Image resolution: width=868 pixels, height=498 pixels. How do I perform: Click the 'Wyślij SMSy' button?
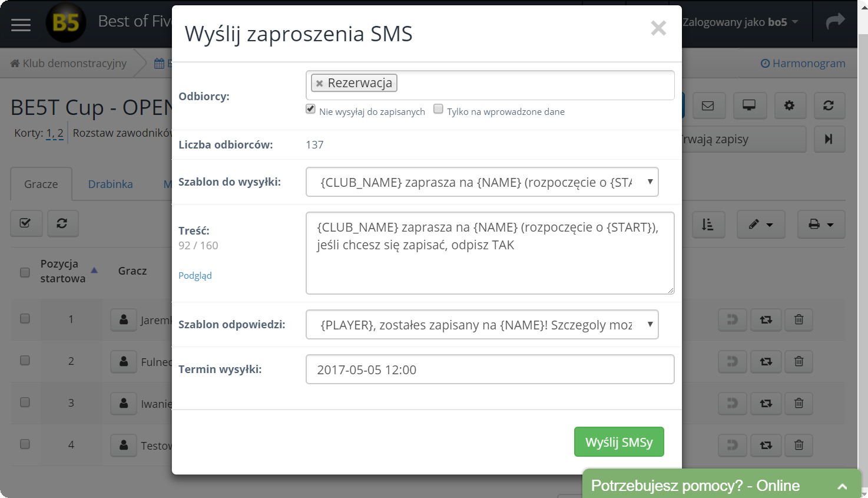(619, 442)
